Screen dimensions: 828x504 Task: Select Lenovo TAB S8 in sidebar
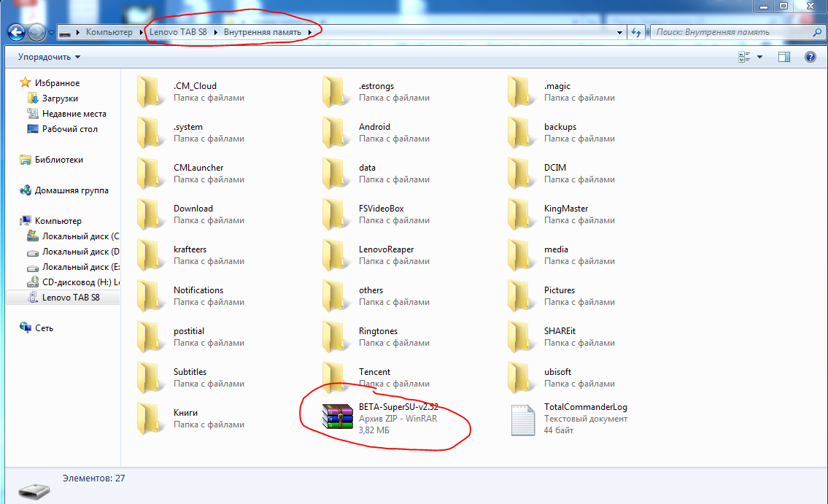tap(71, 298)
